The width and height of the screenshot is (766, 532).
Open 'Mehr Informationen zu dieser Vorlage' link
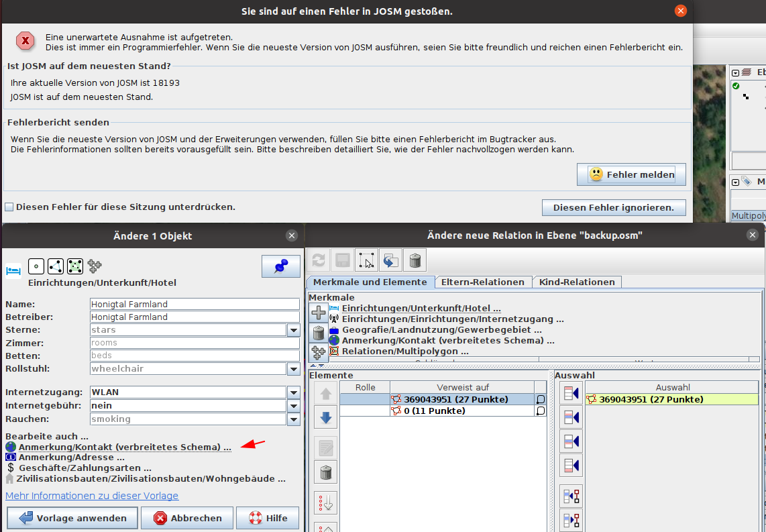(x=92, y=496)
